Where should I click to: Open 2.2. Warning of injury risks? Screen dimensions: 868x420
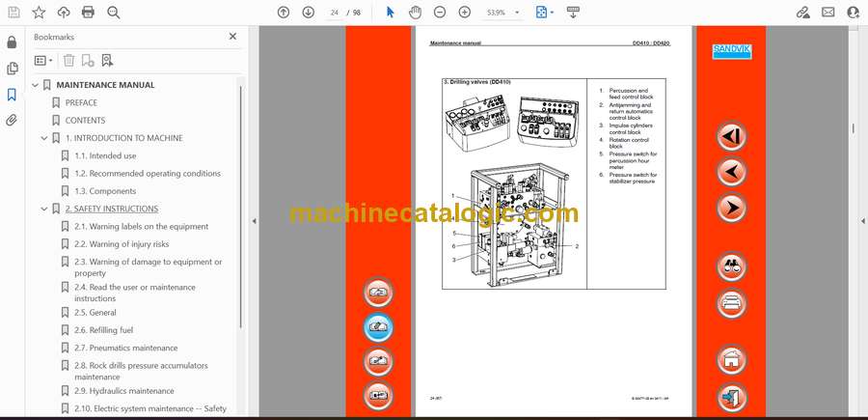click(x=122, y=244)
